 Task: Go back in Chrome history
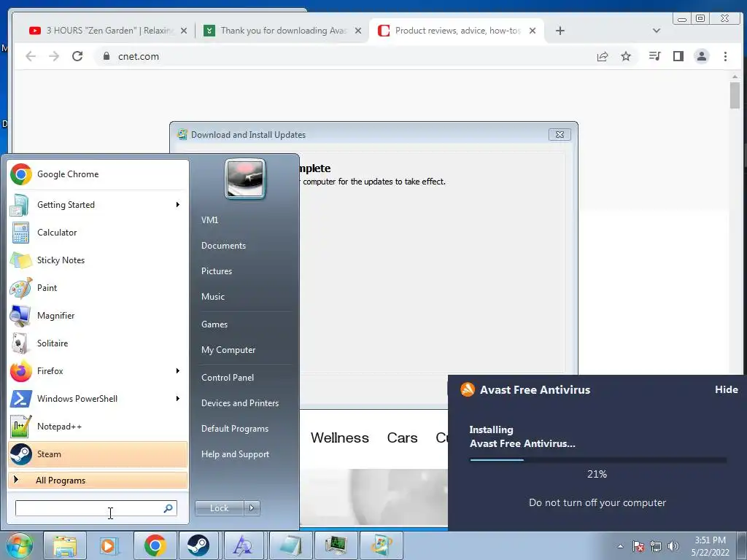(31, 56)
